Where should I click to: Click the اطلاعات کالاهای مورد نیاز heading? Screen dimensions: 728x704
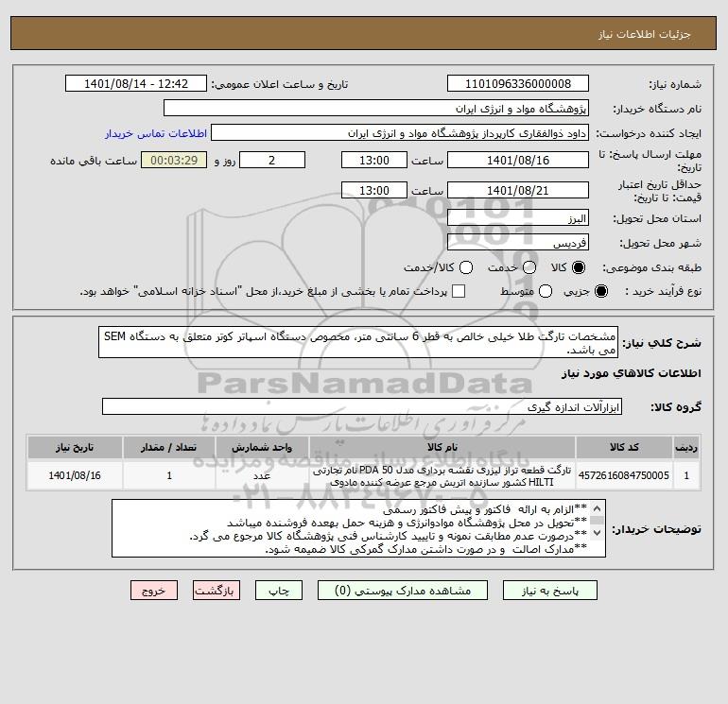click(x=632, y=373)
